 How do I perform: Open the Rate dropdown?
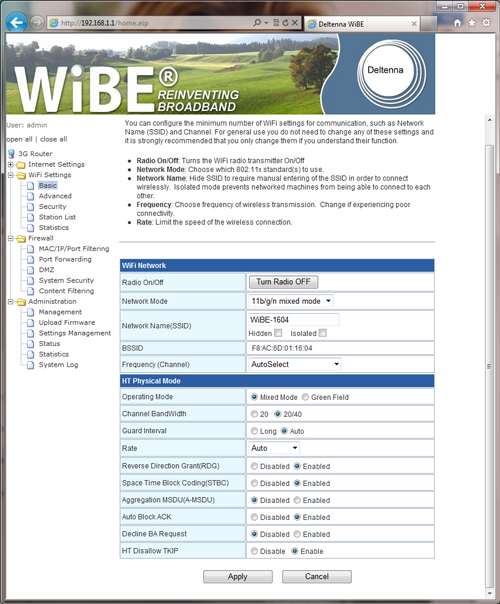point(274,448)
